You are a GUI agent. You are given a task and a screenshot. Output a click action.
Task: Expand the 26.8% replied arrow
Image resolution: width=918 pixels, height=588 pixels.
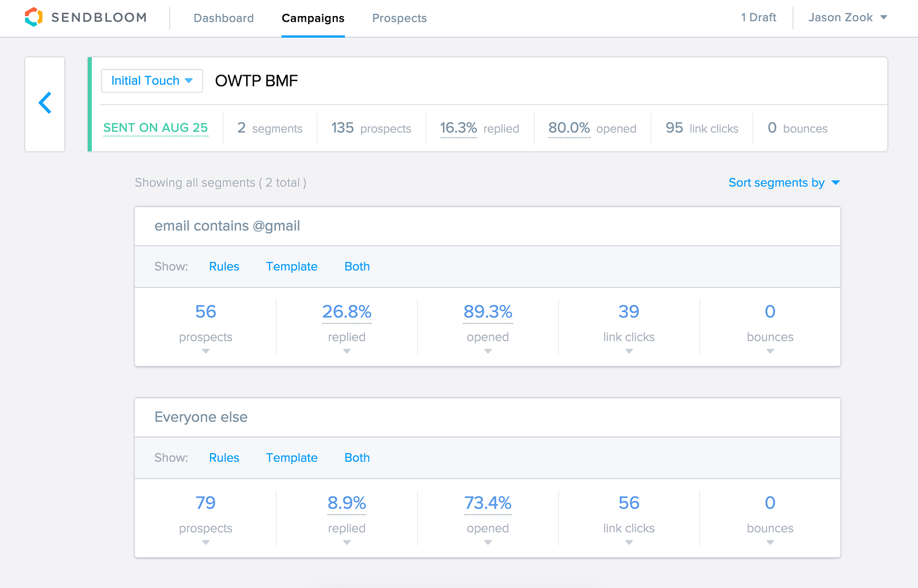[x=347, y=351]
